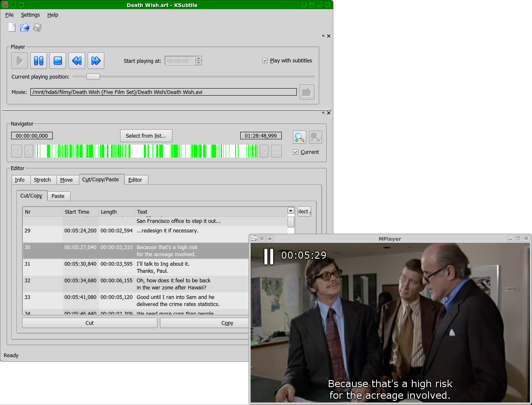This screenshot has height=405, width=532.
Task: Step navigator back with < button
Action: tap(29, 151)
